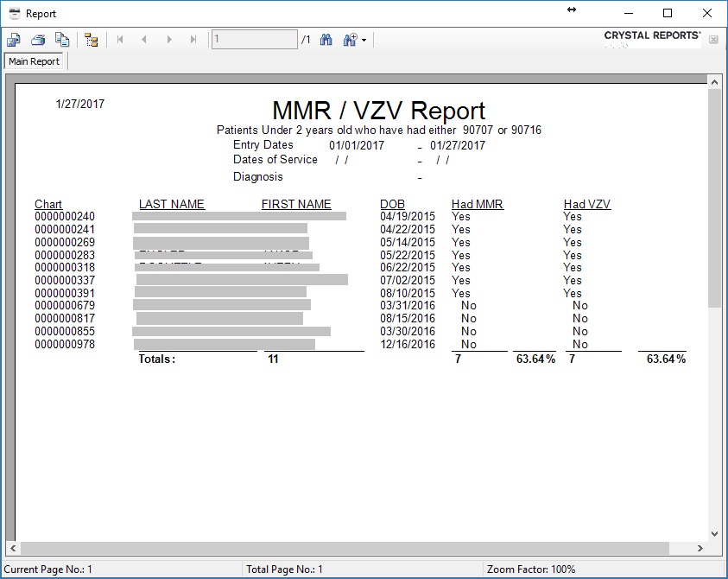The height and width of the screenshot is (579, 728).
Task: Click the Zoom Factor: 100% status text
Action: tap(531, 569)
